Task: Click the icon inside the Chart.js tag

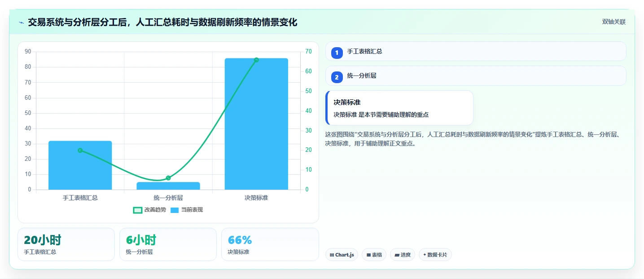Action: tap(332, 255)
